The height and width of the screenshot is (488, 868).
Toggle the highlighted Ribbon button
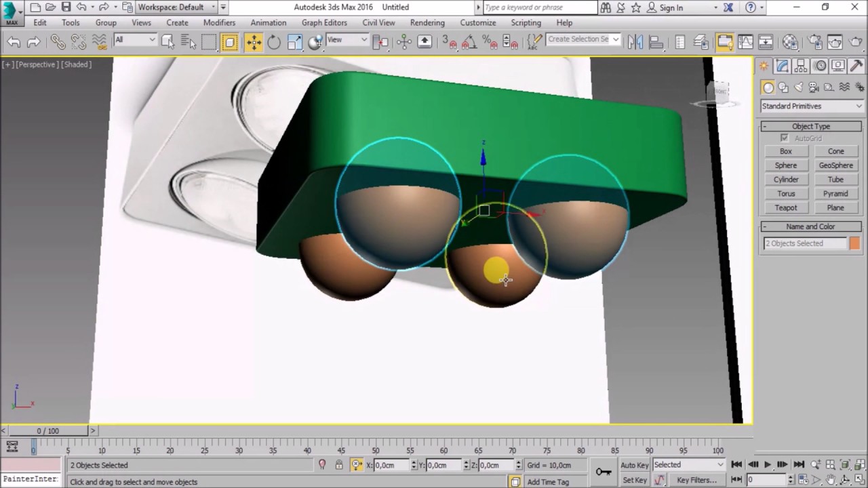coord(724,42)
